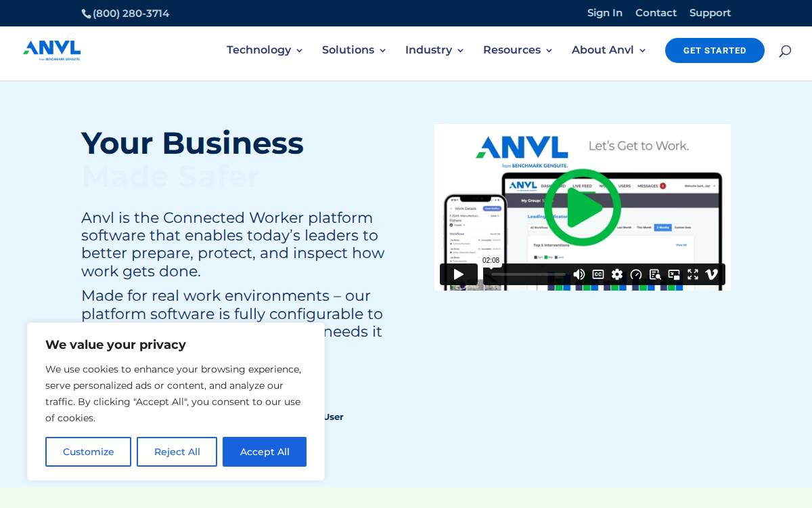Click the Customize cookies button

(88, 452)
